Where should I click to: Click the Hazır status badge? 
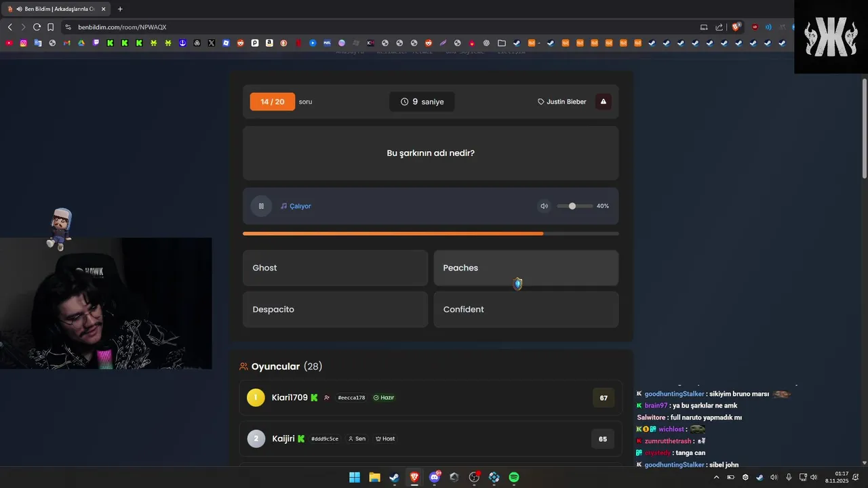(x=384, y=398)
